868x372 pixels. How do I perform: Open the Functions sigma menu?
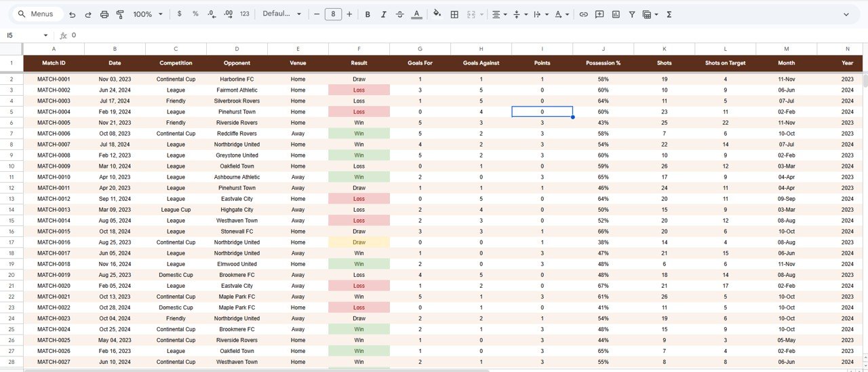pos(669,14)
